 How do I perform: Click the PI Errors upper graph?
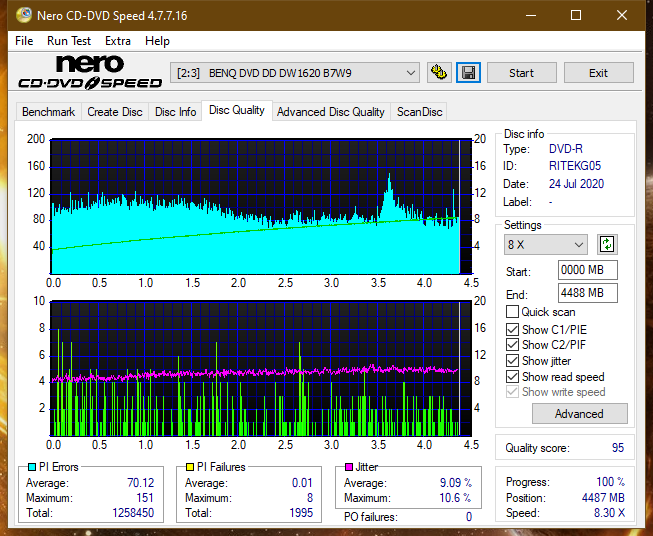261,206
